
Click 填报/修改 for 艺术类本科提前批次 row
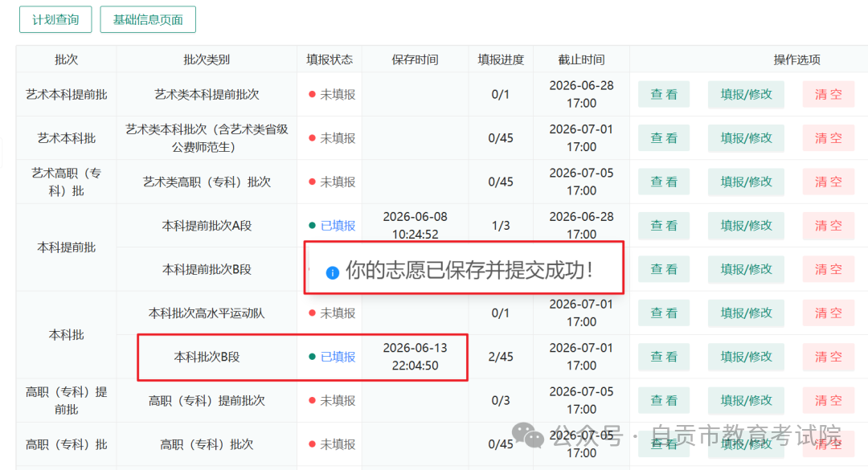[x=746, y=94]
